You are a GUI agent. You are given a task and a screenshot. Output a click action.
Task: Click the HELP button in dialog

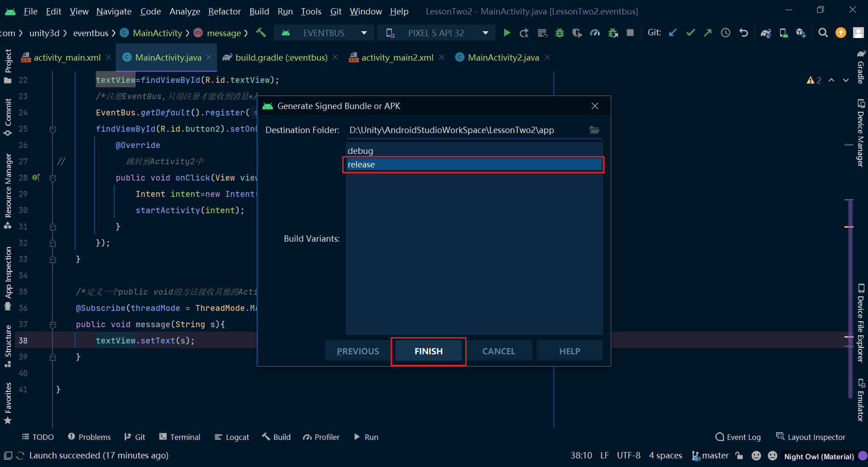[x=570, y=351]
